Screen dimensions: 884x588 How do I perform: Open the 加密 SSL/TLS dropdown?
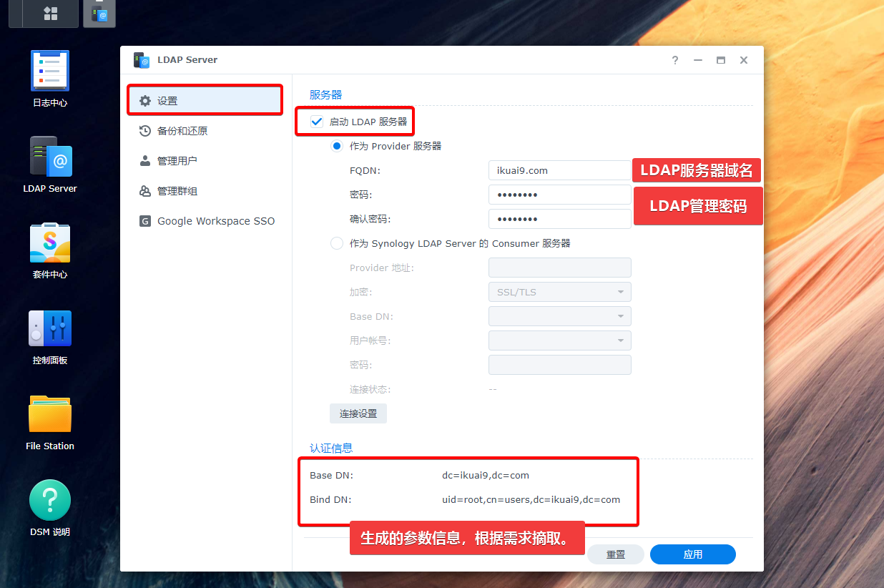(560, 292)
